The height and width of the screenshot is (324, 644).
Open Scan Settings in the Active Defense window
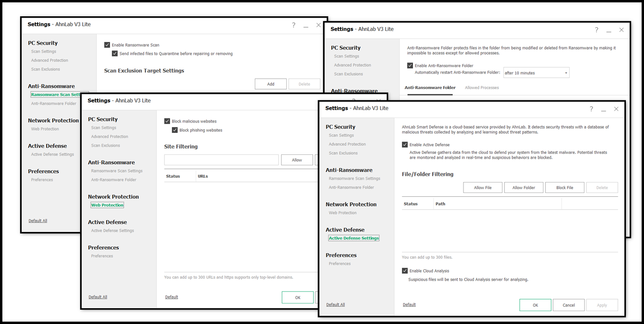click(x=342, y=135)
